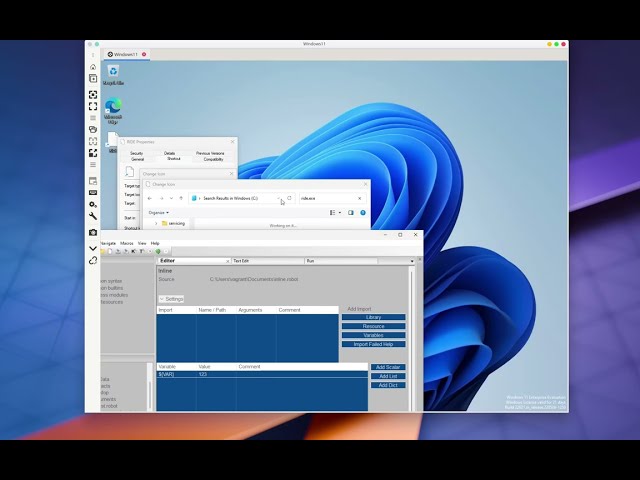640x480 pixels.
Task: Click the Resource import button
Action: coord(373,326)
